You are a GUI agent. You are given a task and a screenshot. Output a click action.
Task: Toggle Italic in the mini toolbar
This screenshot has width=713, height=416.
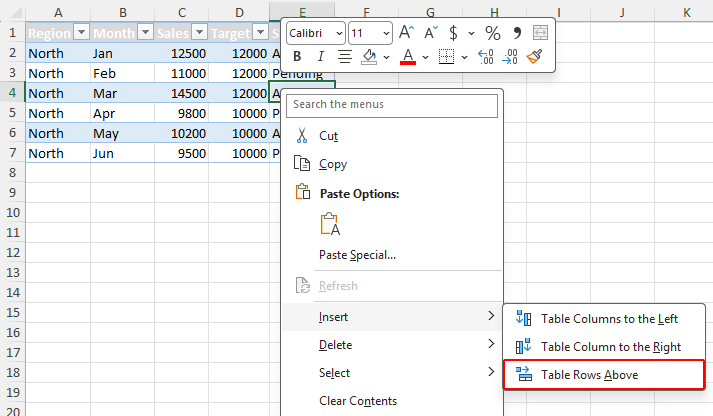click(321, 56)
